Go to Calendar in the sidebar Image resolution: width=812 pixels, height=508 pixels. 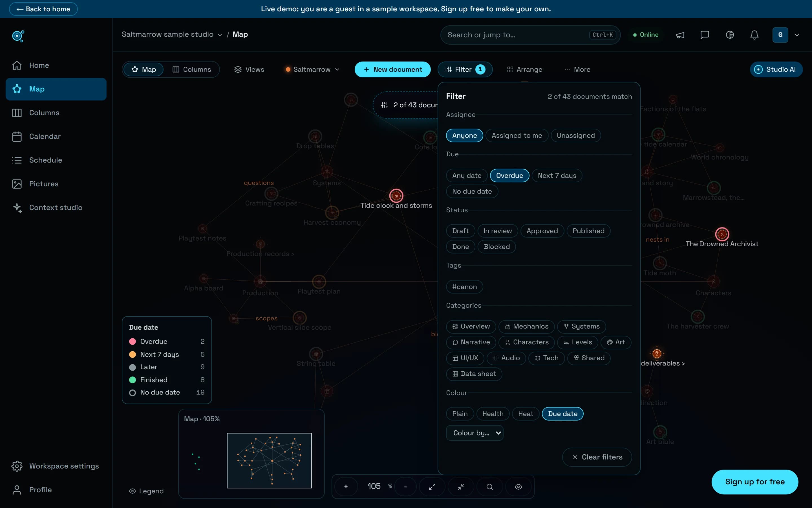(56, 136)
